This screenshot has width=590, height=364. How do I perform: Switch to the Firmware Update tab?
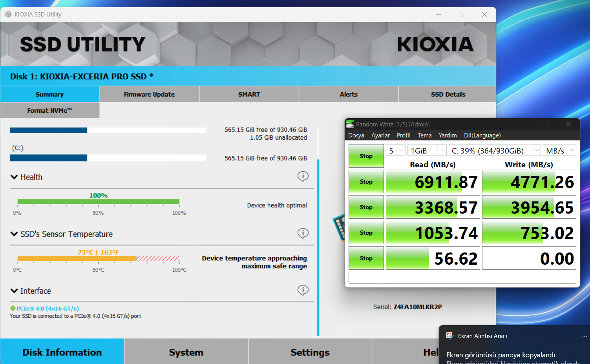[150, 94]
